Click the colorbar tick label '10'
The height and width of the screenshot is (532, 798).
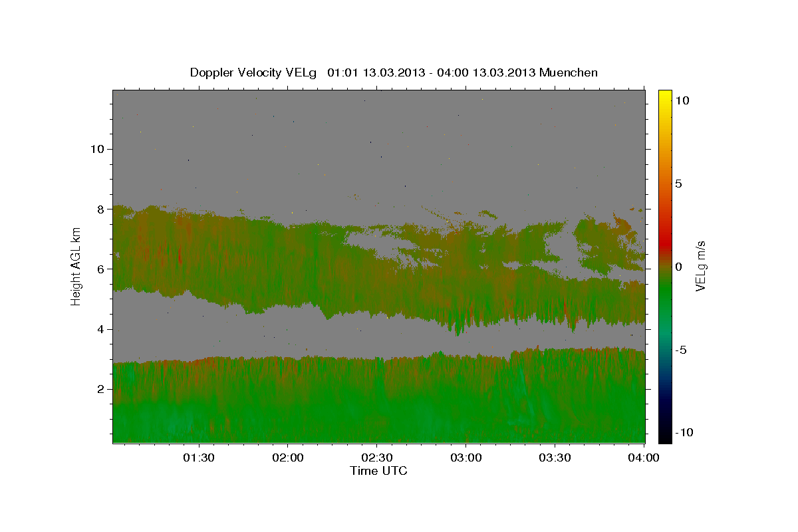point(682,100)
